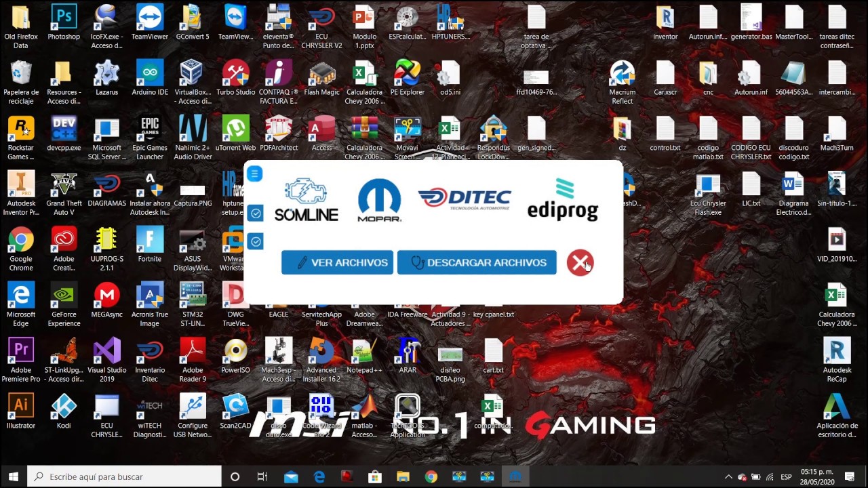Select the Adobe Premiere Pro icon
The image size is (868, 488).
tap(21, 361)
